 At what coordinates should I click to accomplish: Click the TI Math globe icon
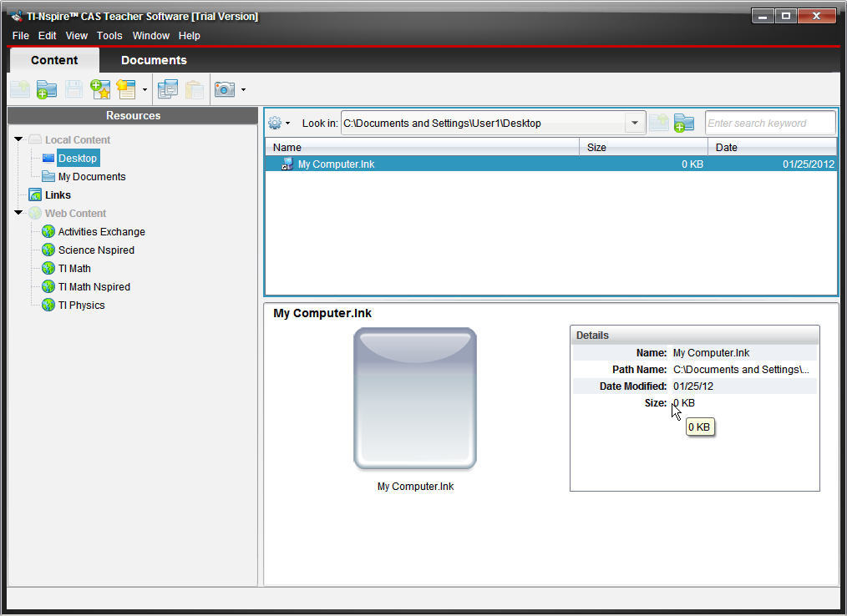(48, 268)
